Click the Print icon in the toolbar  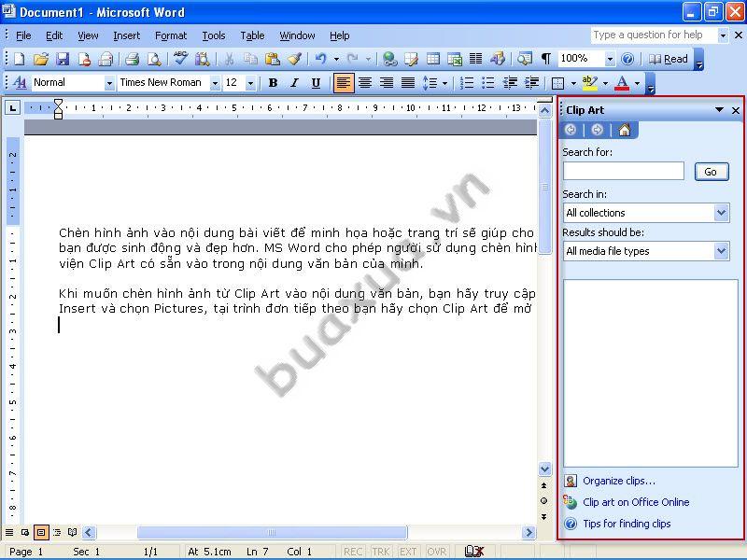click(x=132, y=59)
